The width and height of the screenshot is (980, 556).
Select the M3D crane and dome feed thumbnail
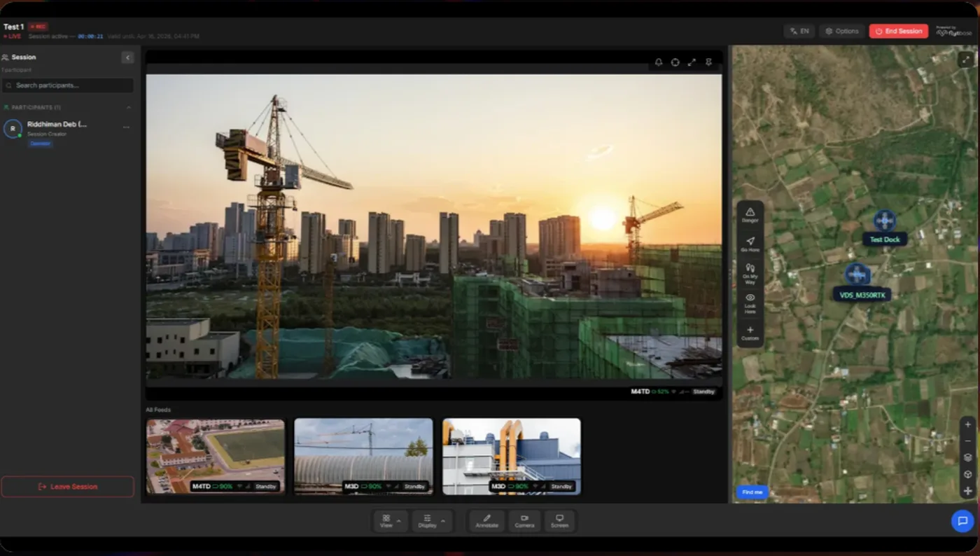[363, 457]
